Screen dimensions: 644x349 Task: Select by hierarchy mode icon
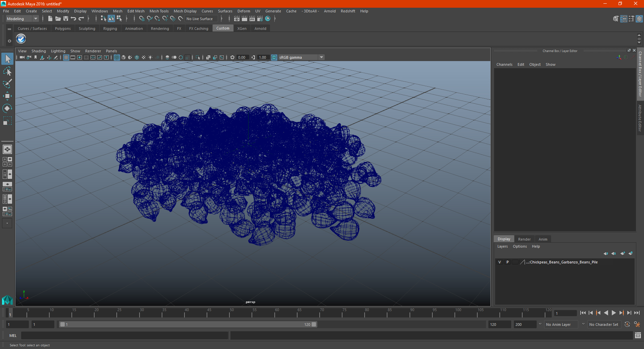pos(103,19)
